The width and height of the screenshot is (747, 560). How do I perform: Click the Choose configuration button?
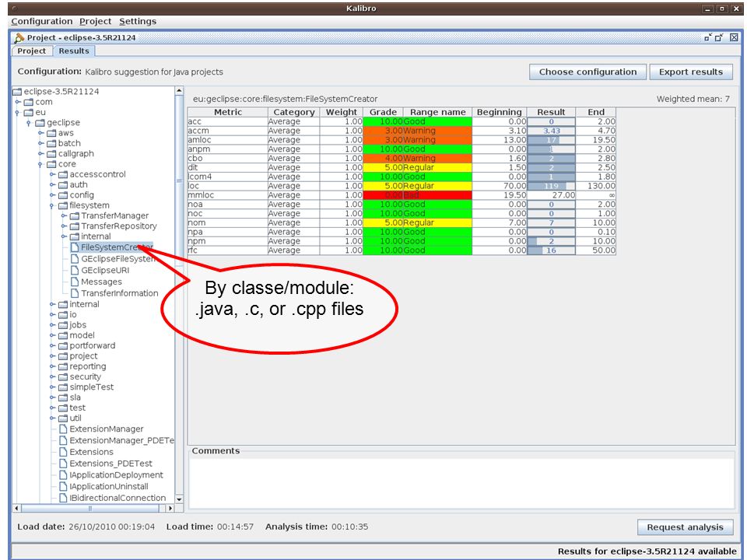coord(587,72)
